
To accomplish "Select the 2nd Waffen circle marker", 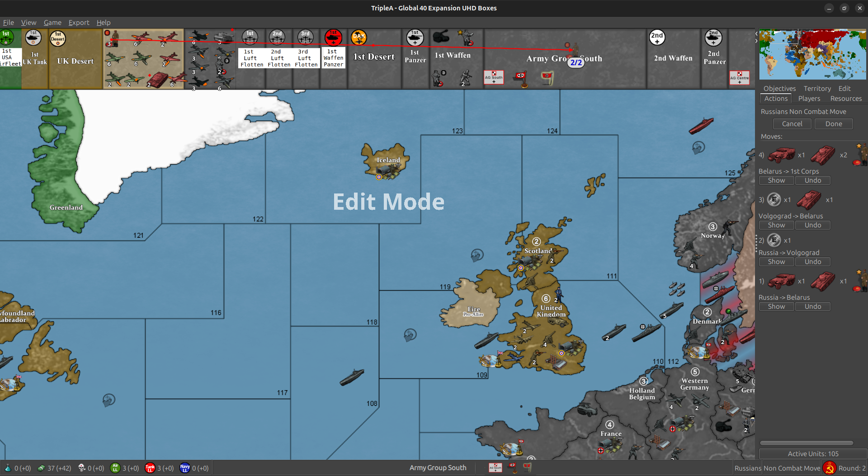I will pyautogui.click(x=657, y=38).
